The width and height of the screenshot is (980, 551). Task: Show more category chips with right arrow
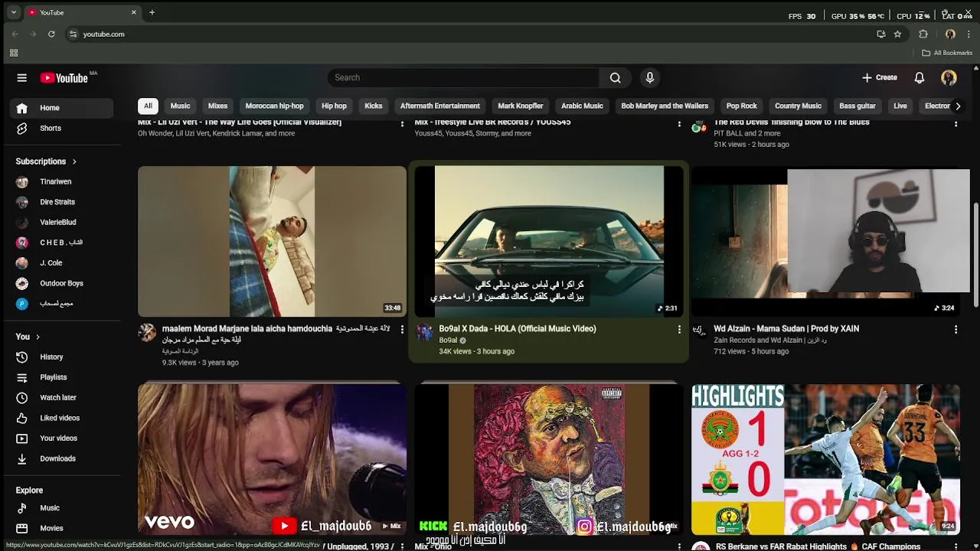pyautogui.click(x=957, y=106)
